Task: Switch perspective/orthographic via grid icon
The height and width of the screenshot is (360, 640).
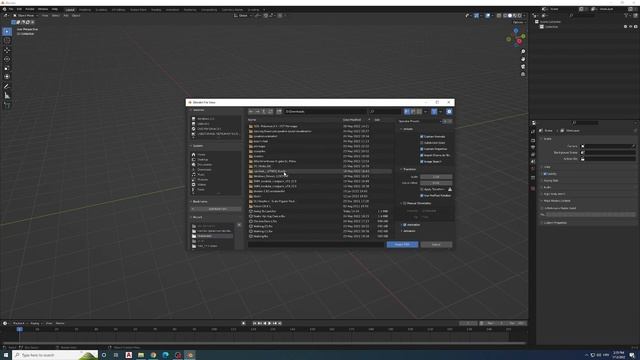Action: (523, 74)
